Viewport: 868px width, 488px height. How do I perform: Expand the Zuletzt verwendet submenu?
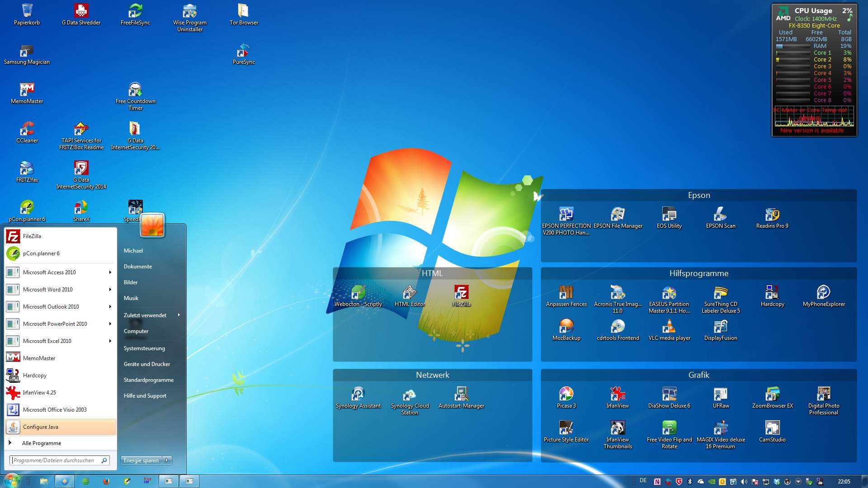coord(152,315)
